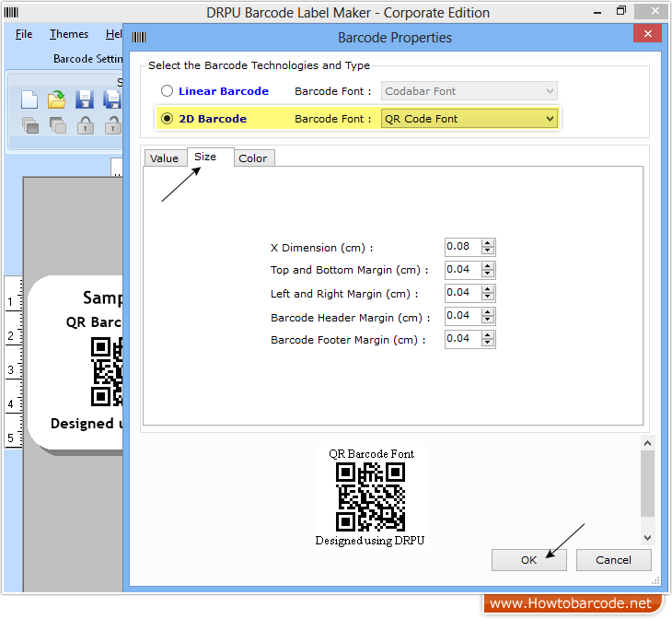Click the preview scrollbar up arrow
Viewport: 672px width, 619px height.
click(647, 443)
